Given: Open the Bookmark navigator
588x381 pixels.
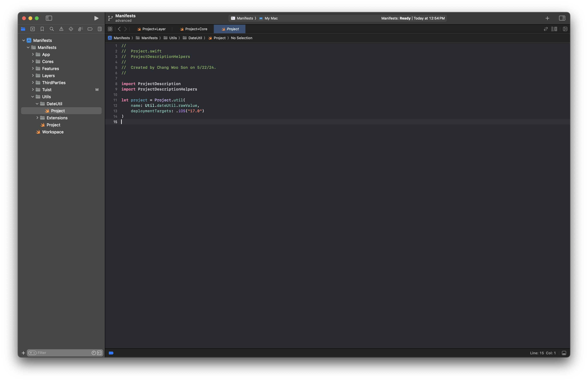Looking at the screenshot, I should coord(42,29).
